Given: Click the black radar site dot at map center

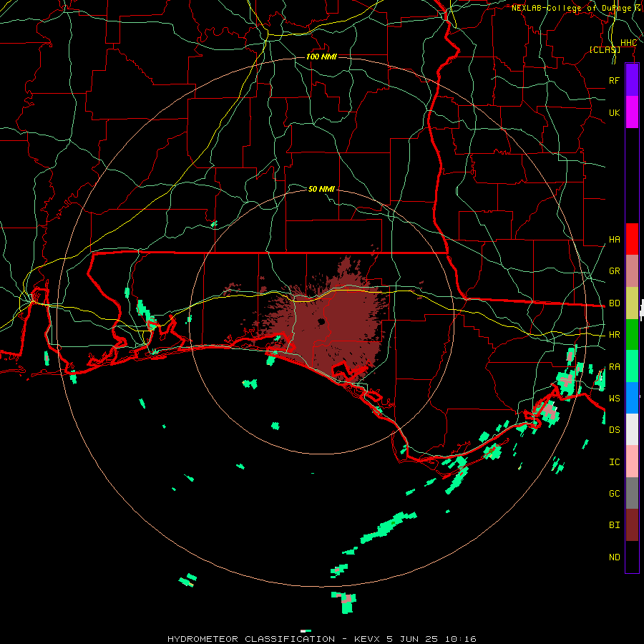Looking at the screenshot, I should click(x=321, y=321).
